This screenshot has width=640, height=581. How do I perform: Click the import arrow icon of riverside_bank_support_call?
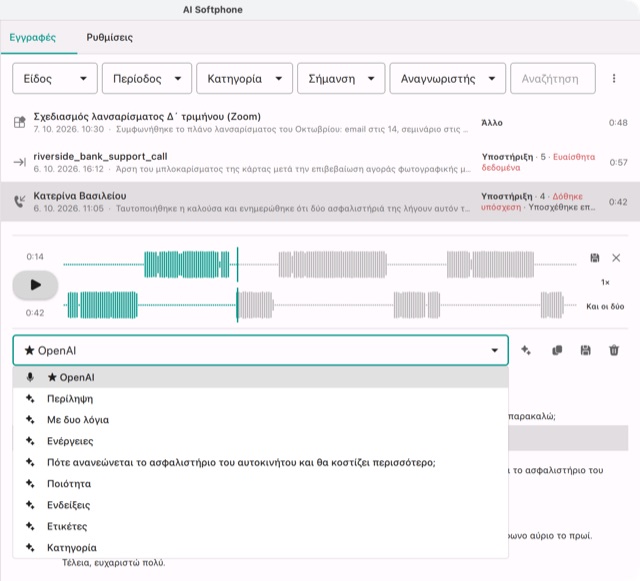(x=20, y=162)
